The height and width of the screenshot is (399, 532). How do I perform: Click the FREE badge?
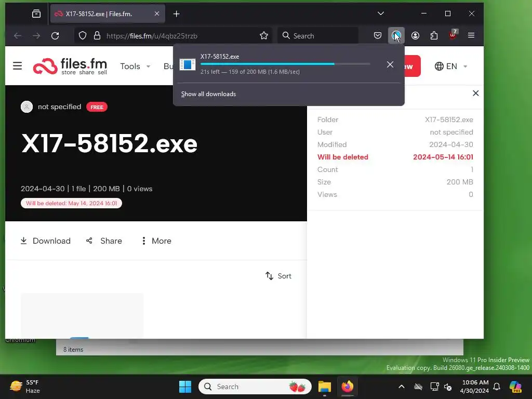click(x=97, y=107)
